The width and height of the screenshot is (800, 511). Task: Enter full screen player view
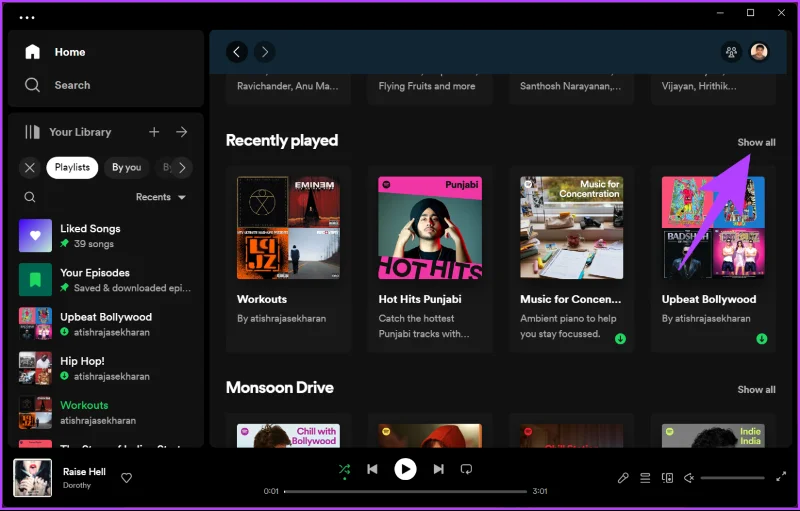(781, 477)
